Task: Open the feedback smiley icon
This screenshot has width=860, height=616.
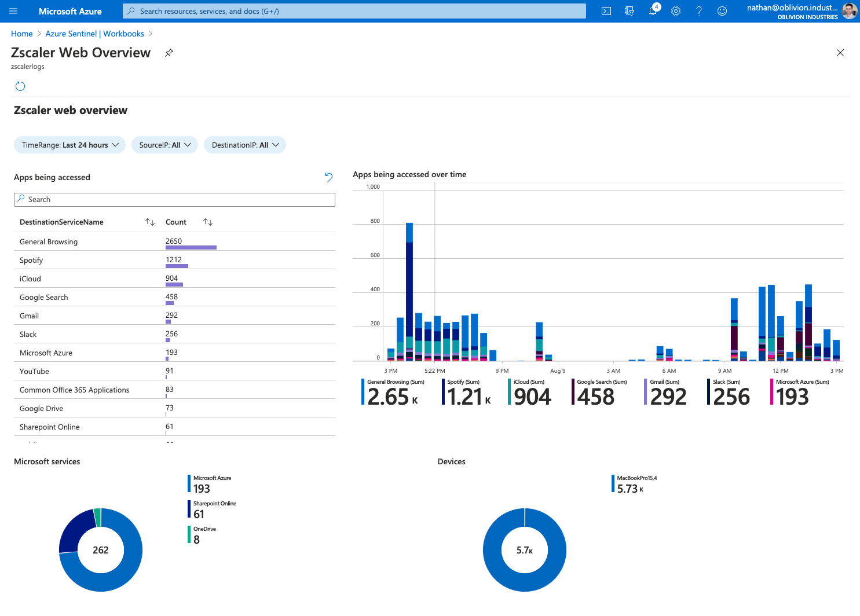Action: [722, 11]
